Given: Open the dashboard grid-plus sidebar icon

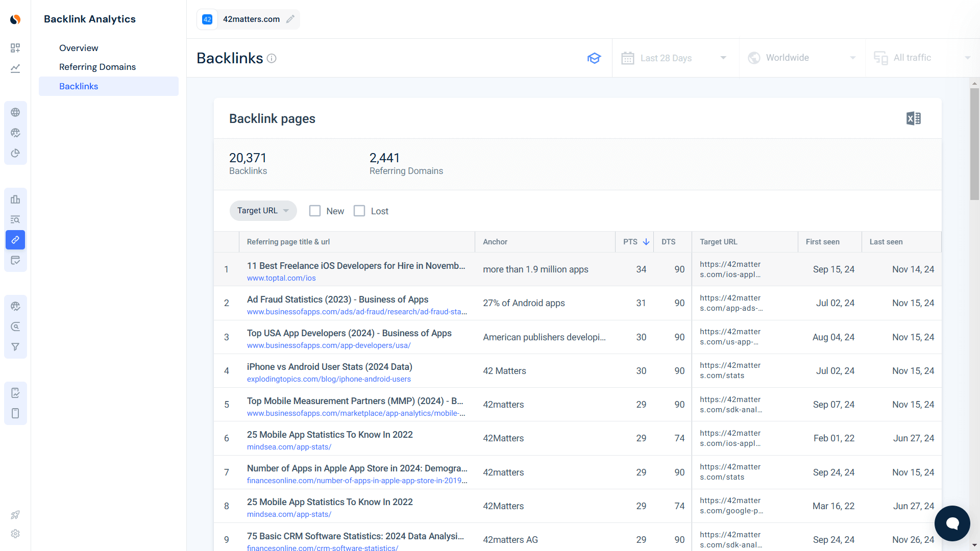Looking at the screenshot, I should point(15,48).
